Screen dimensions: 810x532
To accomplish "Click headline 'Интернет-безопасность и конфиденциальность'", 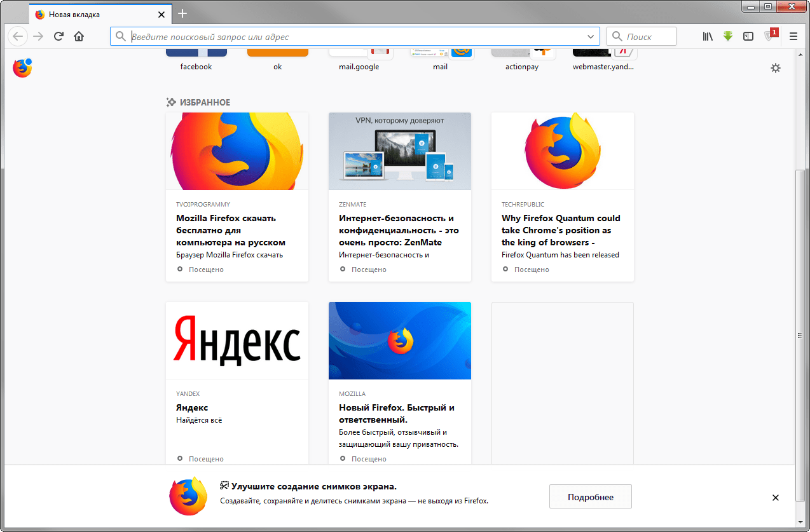I will 399,230.
